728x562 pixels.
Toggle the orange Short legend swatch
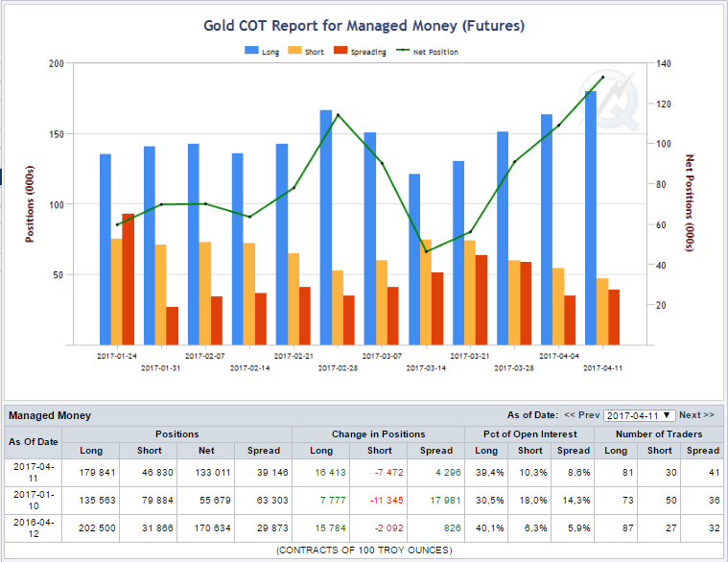click(x=294, y=50)
